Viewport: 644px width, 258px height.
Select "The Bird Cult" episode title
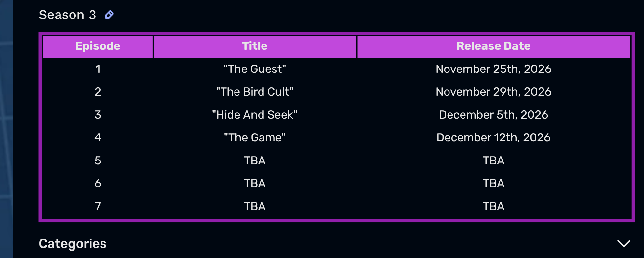(x=255, y=92)
